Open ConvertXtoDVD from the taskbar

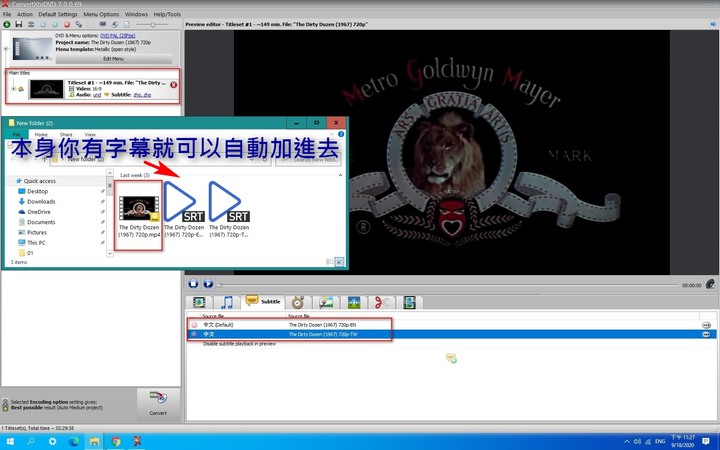coord(137,441)
